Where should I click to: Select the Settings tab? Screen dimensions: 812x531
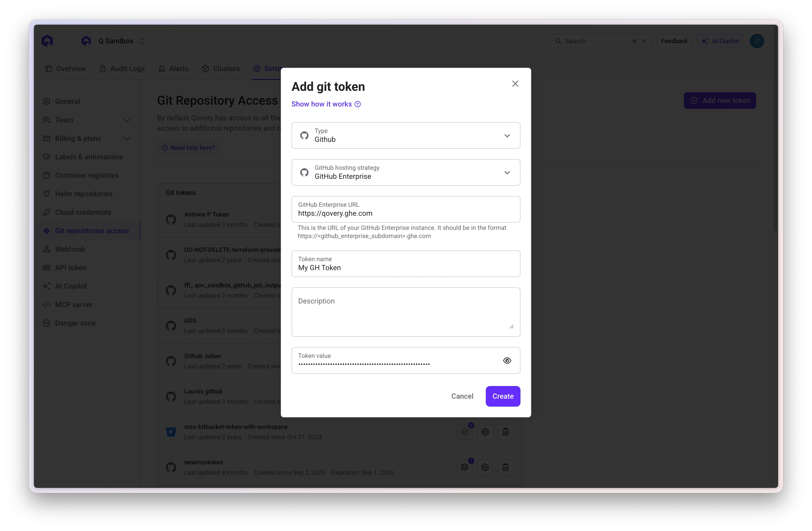tap(267, 68)
